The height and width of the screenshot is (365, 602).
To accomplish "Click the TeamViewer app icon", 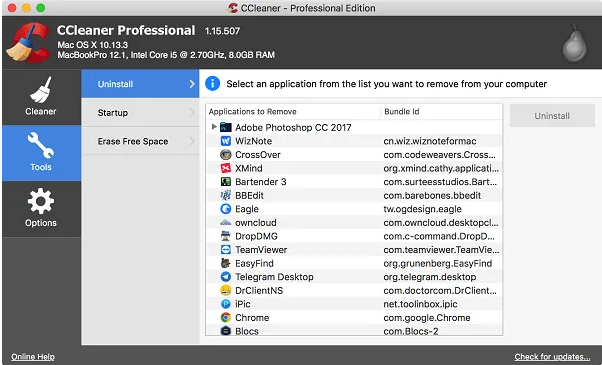I will (x=226, y=250).
